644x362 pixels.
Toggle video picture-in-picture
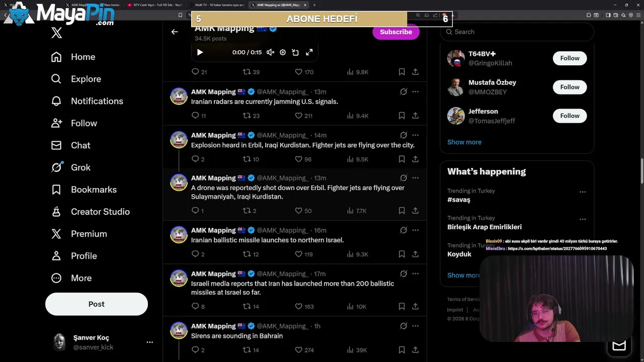295,52
